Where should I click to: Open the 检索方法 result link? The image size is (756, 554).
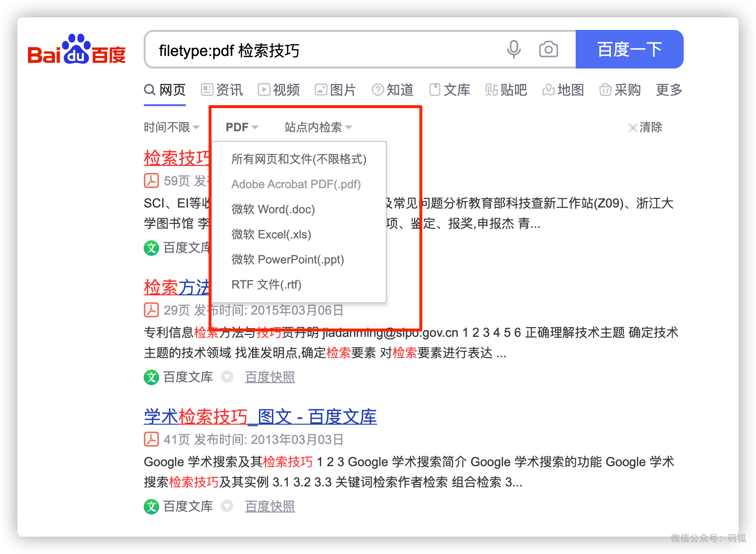tap(176, 287)
